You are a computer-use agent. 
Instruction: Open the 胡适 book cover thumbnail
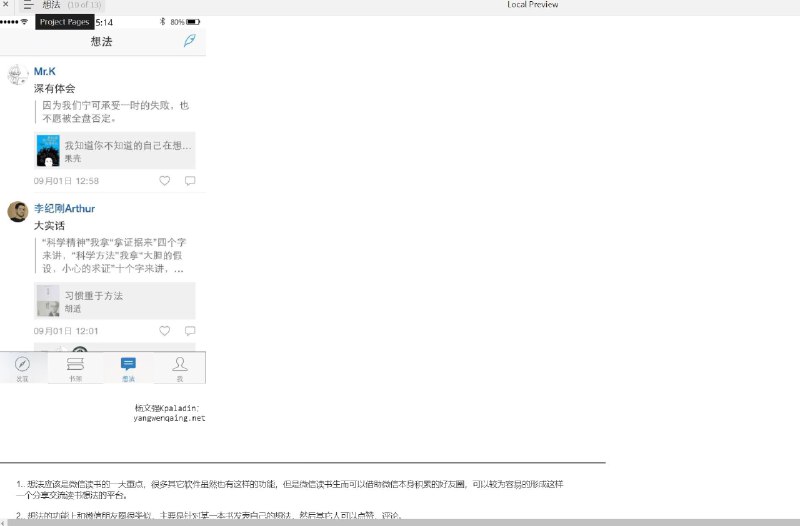point(48,300)
